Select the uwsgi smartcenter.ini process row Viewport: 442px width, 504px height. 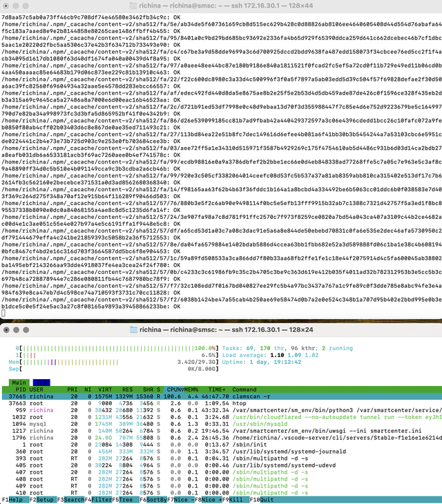(x=221, y=431)
